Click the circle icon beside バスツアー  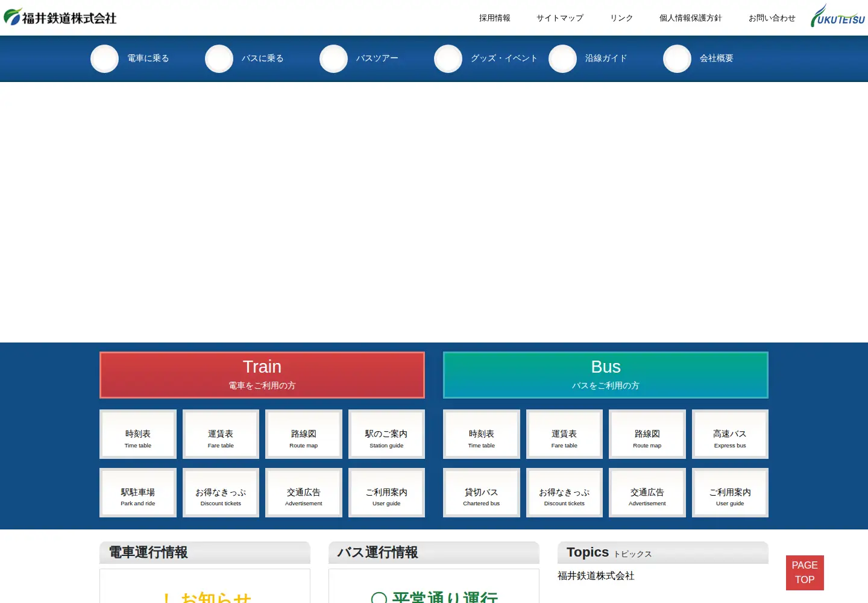333,58
